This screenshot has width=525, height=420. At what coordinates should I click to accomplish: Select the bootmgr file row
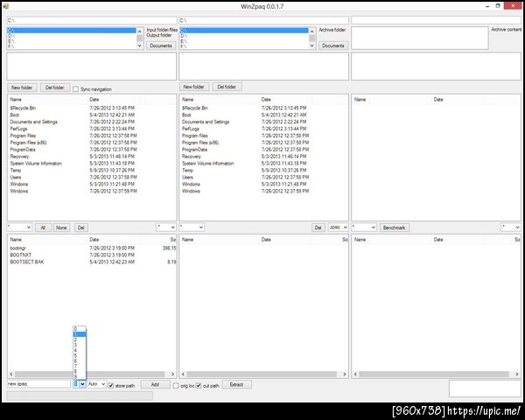click(92, 248)
